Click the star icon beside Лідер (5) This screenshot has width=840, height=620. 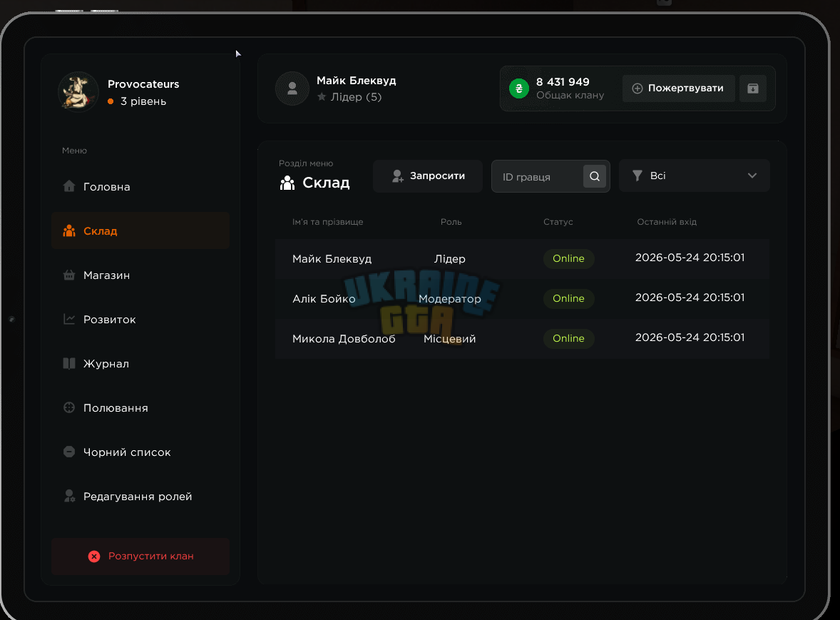[x=322, y=97]
